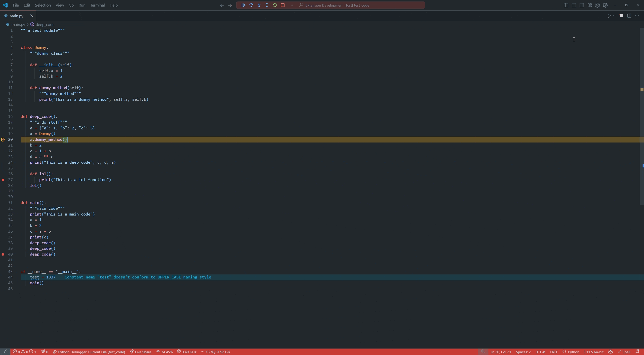Go back in navigation history
Viewport: 644px width, 355px height.
(x=222, y=5)
